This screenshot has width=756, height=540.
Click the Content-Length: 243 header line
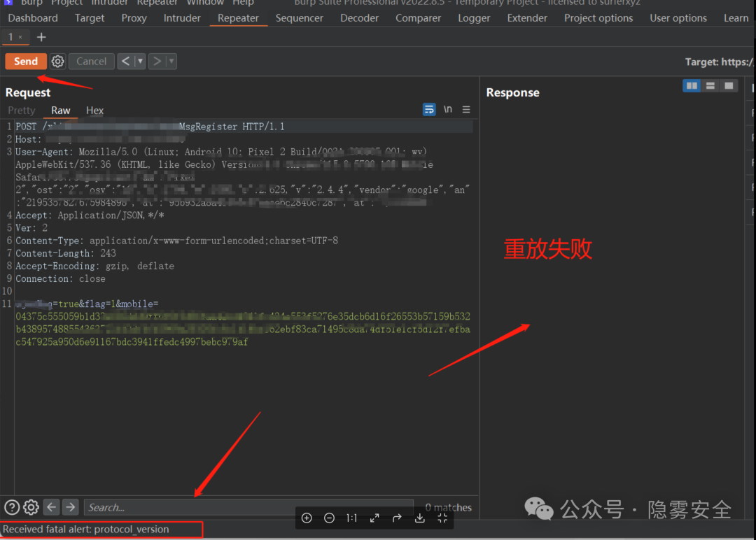pos(66,253)
